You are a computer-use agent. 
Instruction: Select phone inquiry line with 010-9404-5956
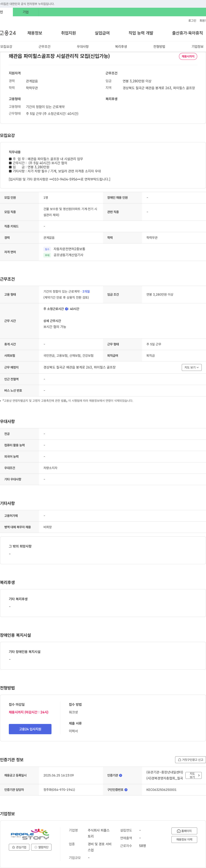click(59, 179)
